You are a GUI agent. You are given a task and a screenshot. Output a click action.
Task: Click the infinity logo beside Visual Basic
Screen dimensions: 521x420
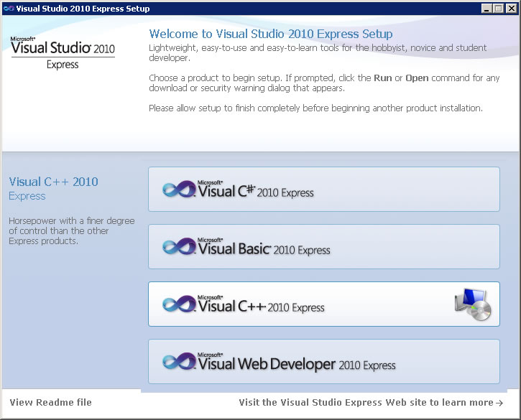click(x=179, y=247)
